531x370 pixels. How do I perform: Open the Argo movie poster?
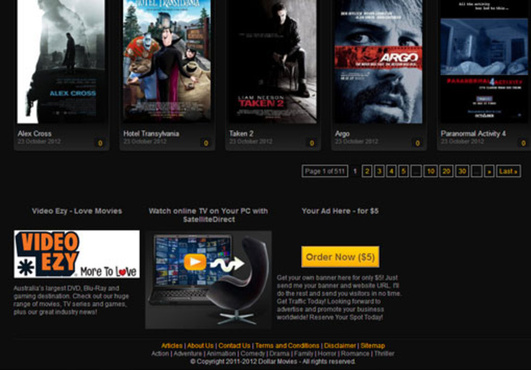(379, 61)
